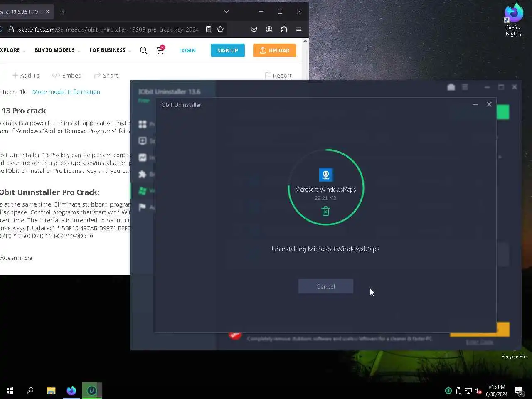The image size is (532, 399).
Task: Open Windows taskbar search
Action: click(x=30, y=391)
